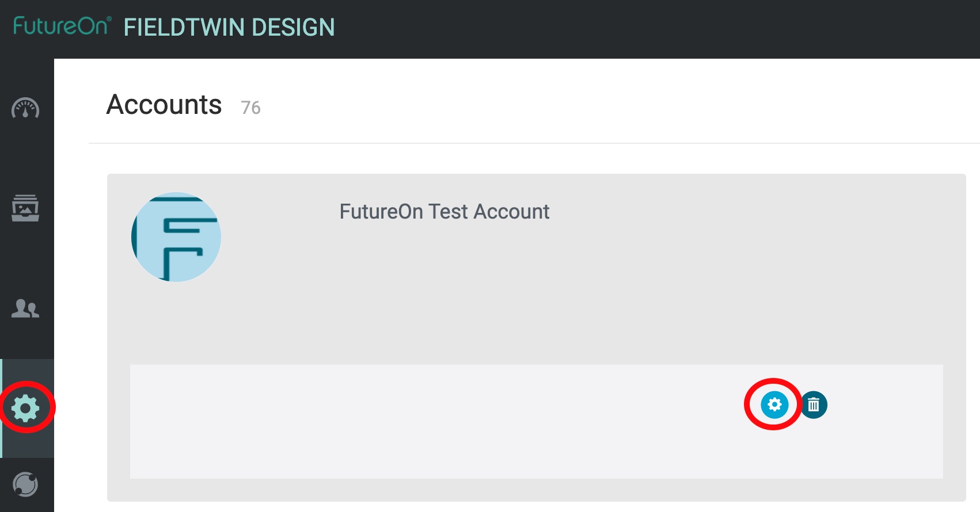Open FutureOn Test Account settings gear button
The width and height of the screenshot is (980, 512).
(x=774, y=404)
